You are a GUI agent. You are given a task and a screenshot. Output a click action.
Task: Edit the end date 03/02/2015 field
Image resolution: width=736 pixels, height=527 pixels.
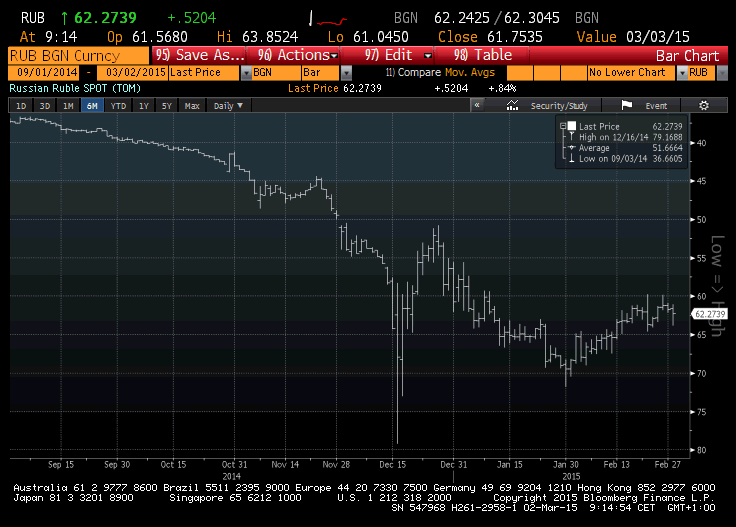click(x=132, y=73)
